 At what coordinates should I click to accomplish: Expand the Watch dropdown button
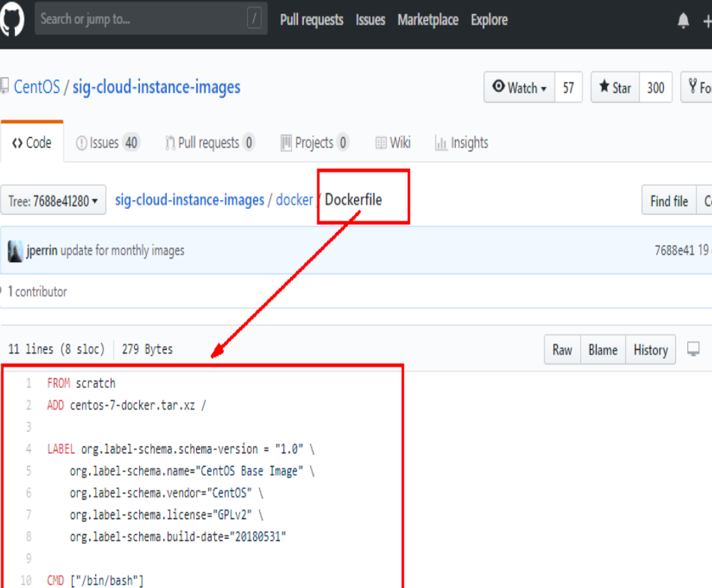coord(519,87)
